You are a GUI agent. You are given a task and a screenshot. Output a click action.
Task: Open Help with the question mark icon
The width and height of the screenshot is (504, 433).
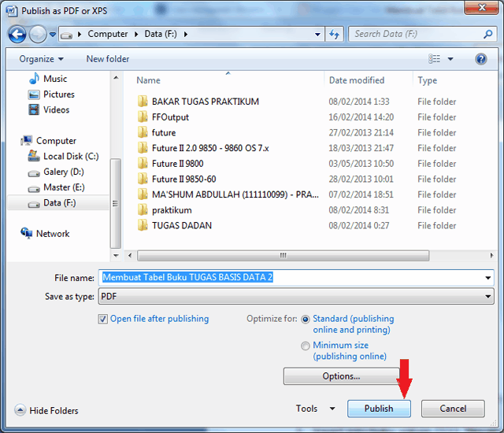pyautogui.click(x=480, y=59)
